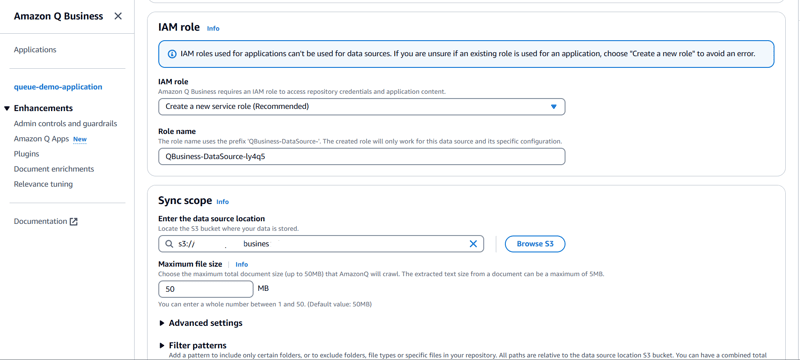Screen dimensions: 800x360
Task: Click the 'Enter the data source location' label
Action: click(x=211, y=219)
